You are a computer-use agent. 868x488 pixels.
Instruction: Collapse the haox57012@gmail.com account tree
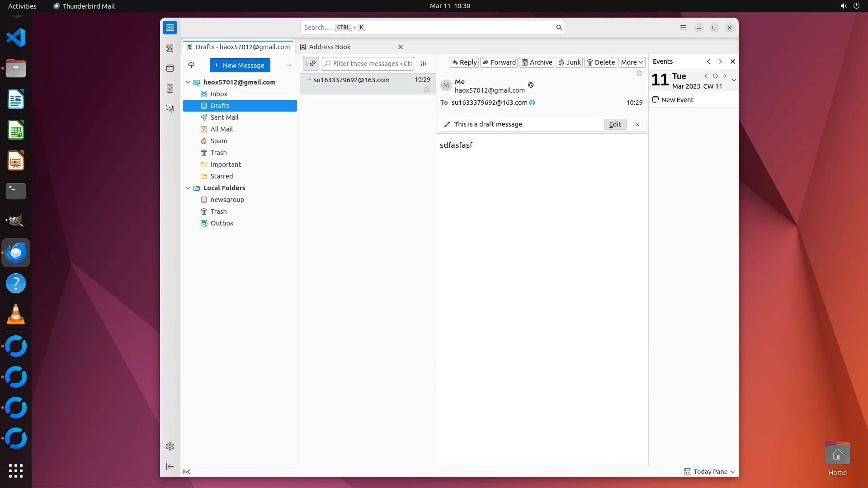pos(188,82)
